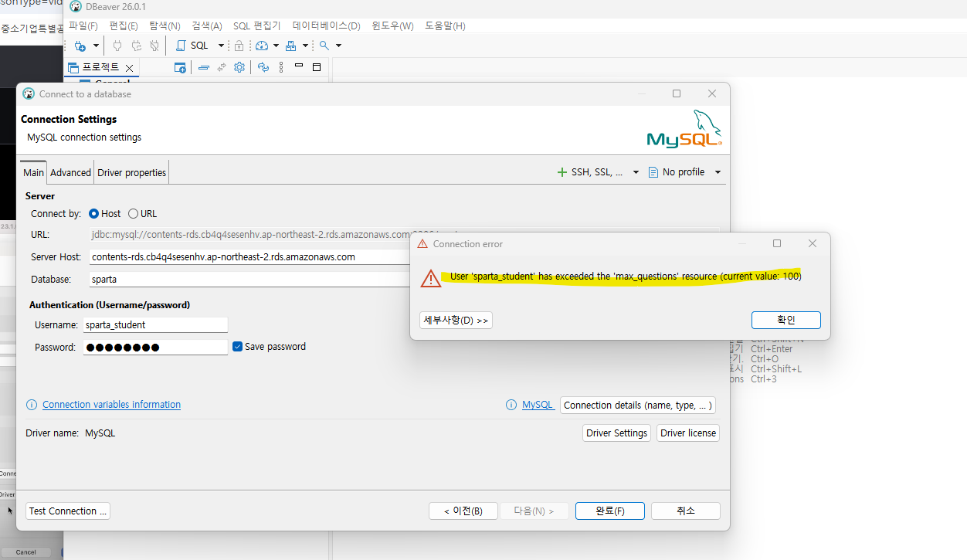Click the Disconnect toolbar icon
The height and width of the screenshot is (560, 967).
coord(154,46)
